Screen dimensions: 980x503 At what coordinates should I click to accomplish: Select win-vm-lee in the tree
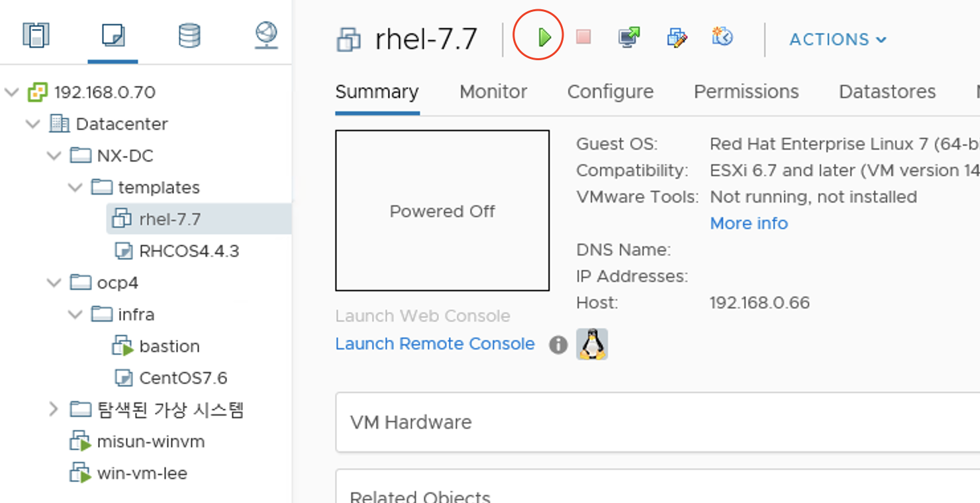click(142, 473)
